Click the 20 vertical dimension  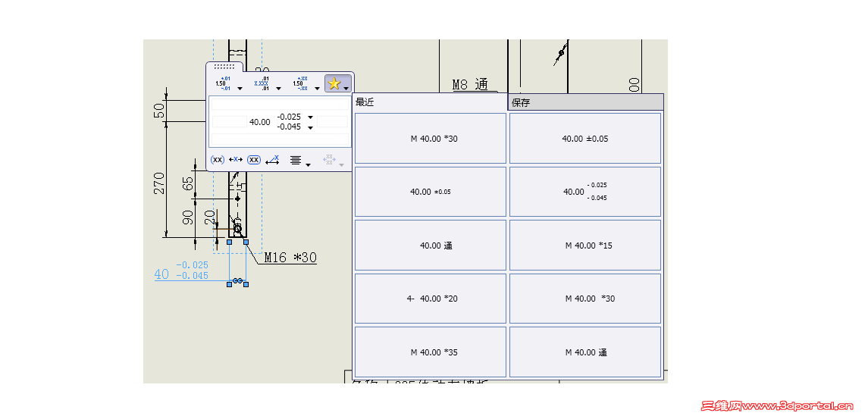coord(210,217)
